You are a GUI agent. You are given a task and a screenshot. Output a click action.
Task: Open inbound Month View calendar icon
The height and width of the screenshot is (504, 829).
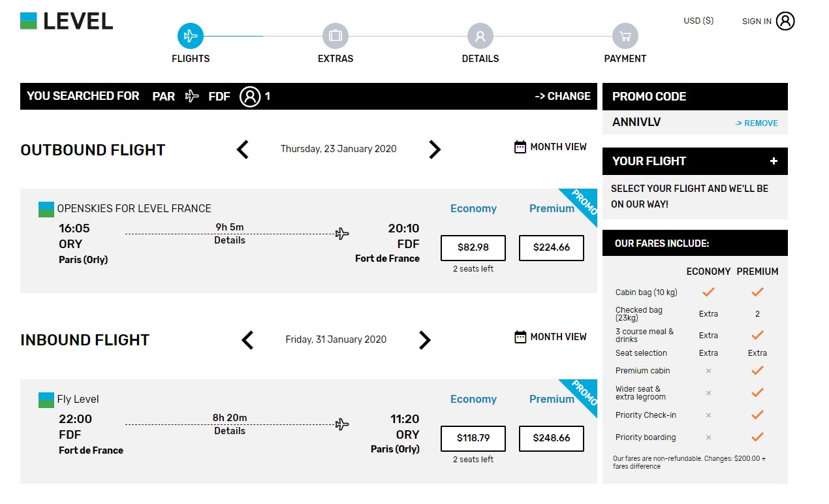[x=520, y=337]
